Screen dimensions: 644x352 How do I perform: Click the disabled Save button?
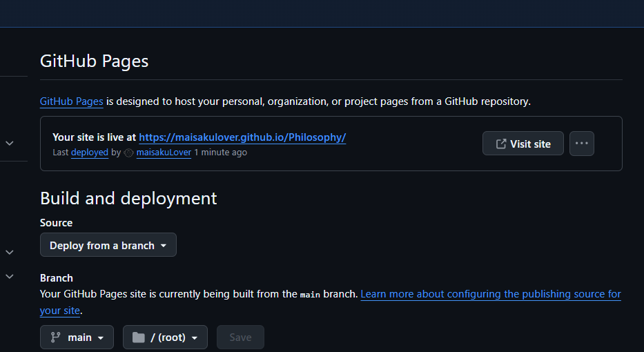click(240, 338)
